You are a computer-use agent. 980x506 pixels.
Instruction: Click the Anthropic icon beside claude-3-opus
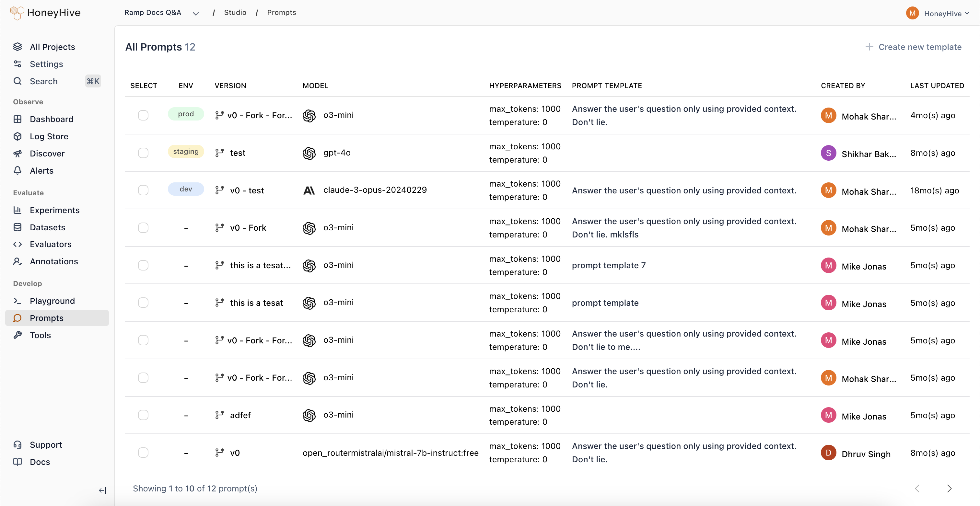pos(309,190)
